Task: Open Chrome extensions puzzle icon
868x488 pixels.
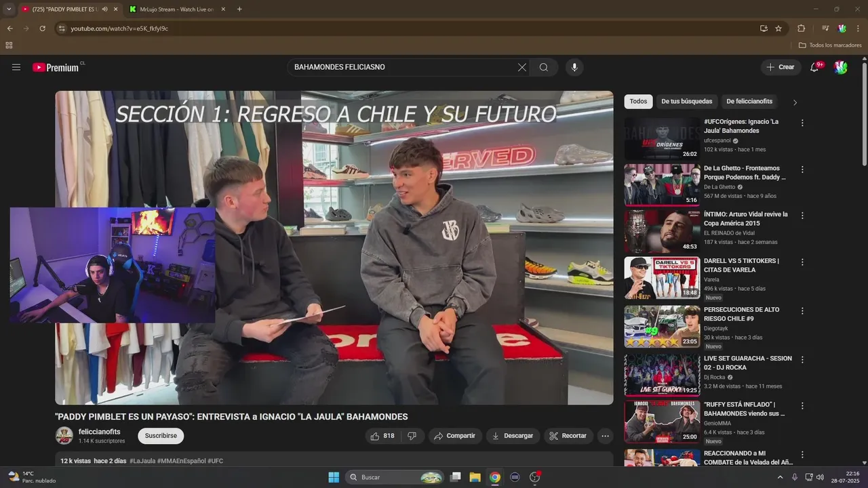Action: (x=801, y=28)
